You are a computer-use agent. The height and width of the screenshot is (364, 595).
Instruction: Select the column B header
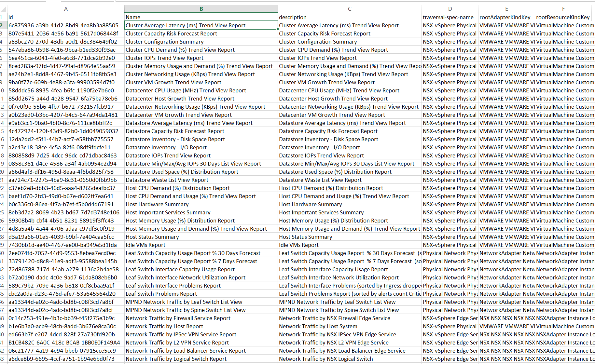tap(201, 9)
